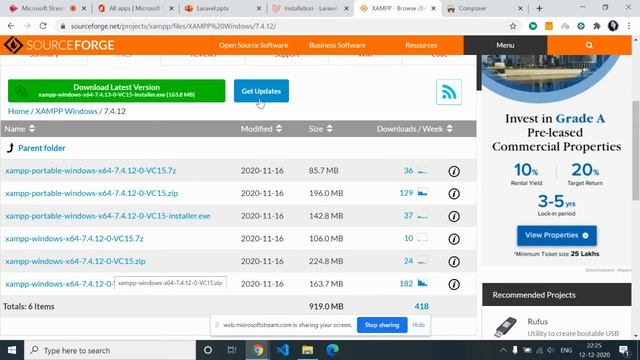This screenshot has height=360, width=640.
Task: Download xampp-windows-x64-7.4.12-0-VC15.zip
Action: pyautogui.click(x=75, y=261)
